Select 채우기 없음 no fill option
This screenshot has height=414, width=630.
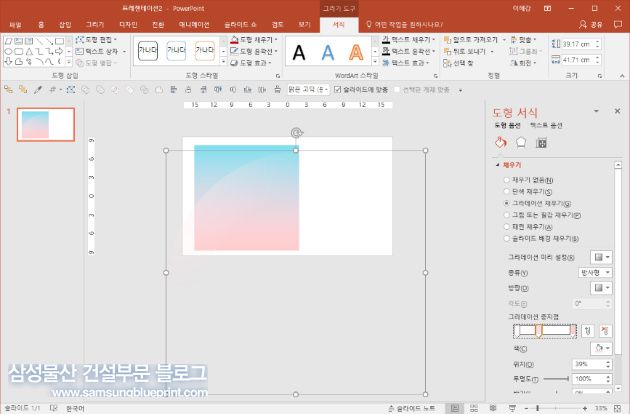528,180
